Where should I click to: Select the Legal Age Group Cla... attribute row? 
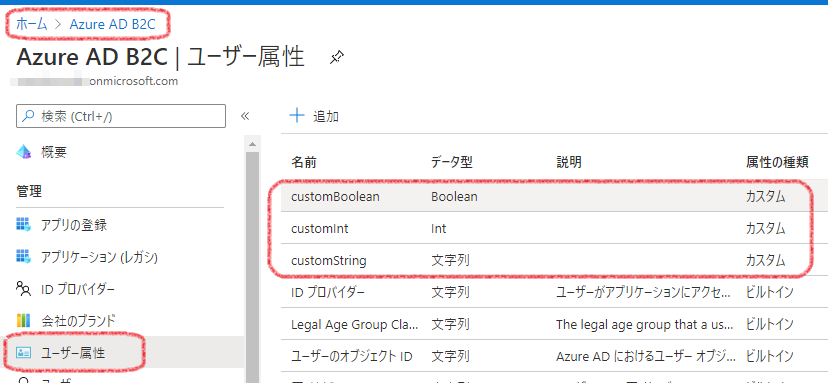pos(554,323)
